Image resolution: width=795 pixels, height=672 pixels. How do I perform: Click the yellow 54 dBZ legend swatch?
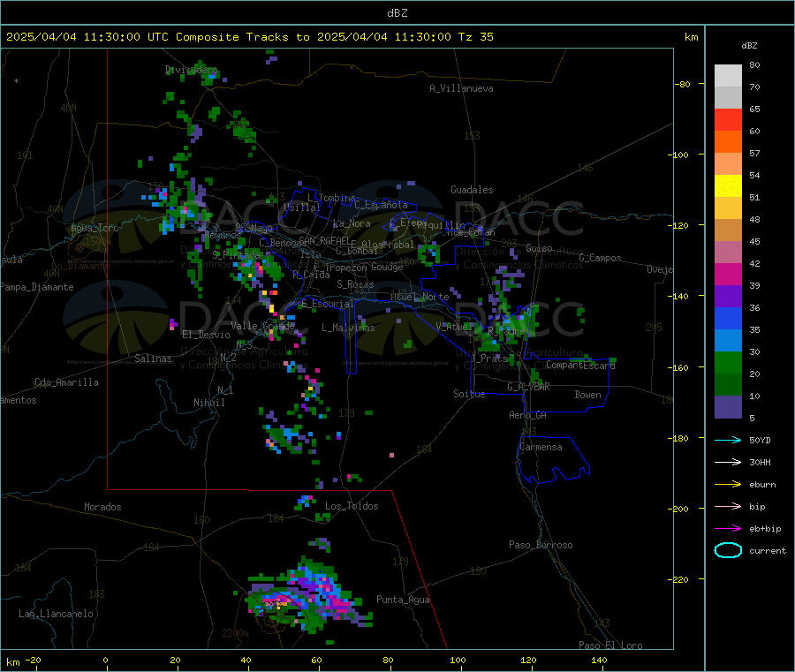click(728, 186)
